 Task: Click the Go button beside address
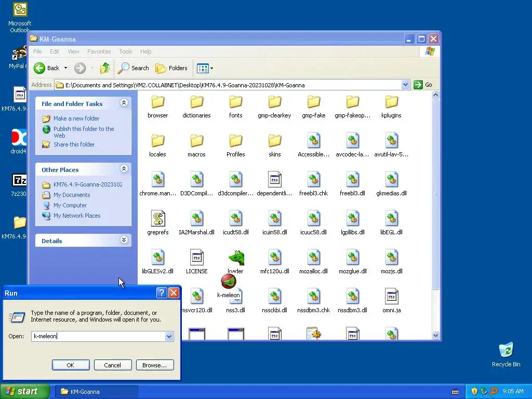tap(423, 85)
